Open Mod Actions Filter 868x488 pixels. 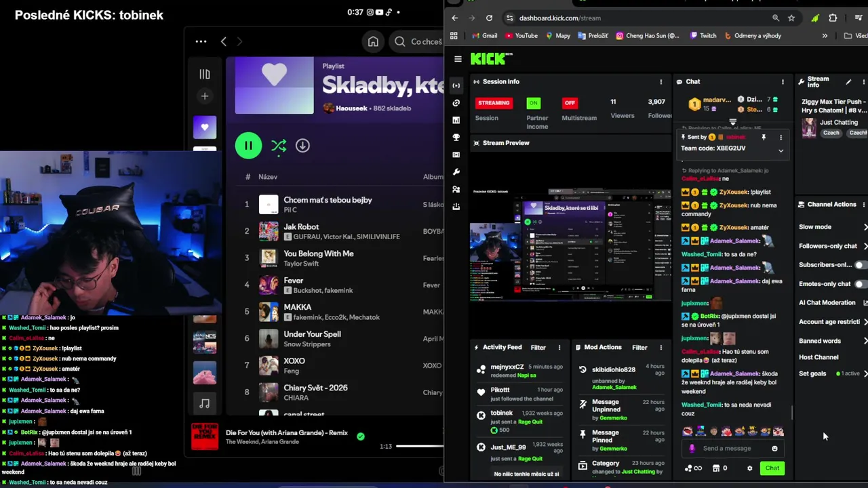639,348
